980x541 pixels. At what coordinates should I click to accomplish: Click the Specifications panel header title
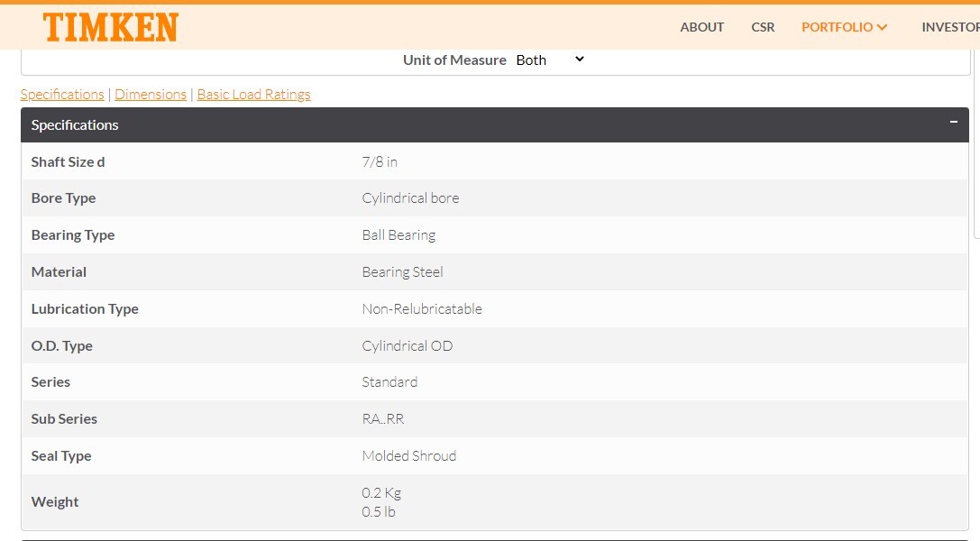pos(74,125)
